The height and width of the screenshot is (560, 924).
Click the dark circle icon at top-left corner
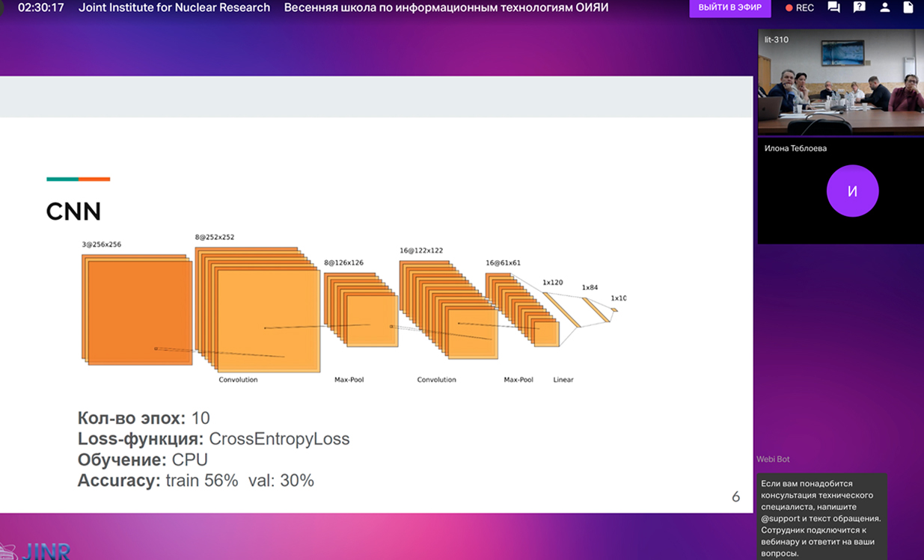(x=2, y=7)
